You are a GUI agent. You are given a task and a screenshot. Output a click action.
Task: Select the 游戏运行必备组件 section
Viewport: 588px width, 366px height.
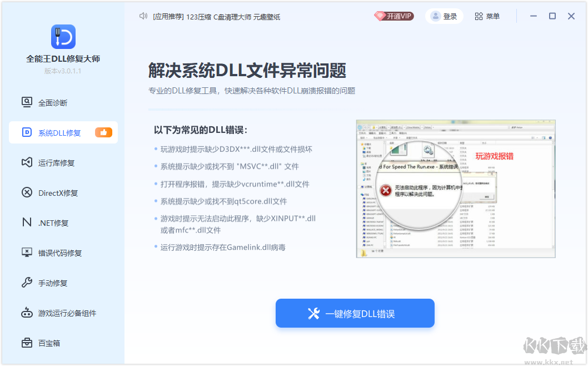tap(62, 313)
